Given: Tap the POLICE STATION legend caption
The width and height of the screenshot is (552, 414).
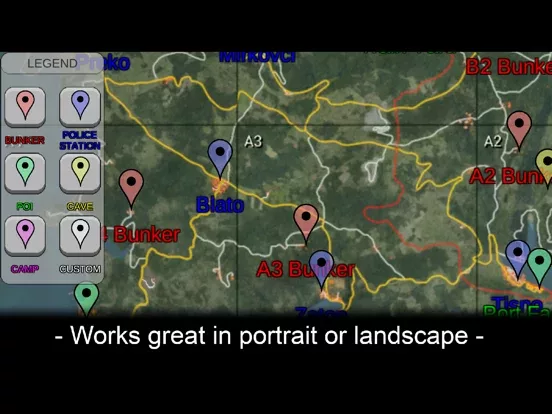Looking at the screenshot, I should 80,140.
